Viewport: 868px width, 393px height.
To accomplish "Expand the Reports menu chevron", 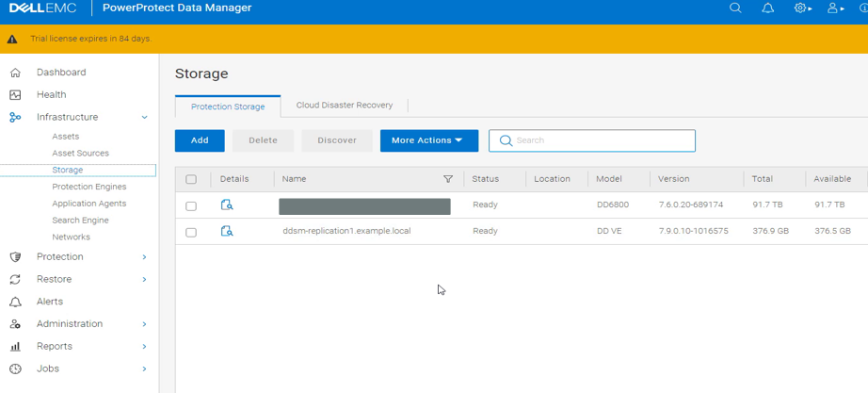I will click(144, 347).
